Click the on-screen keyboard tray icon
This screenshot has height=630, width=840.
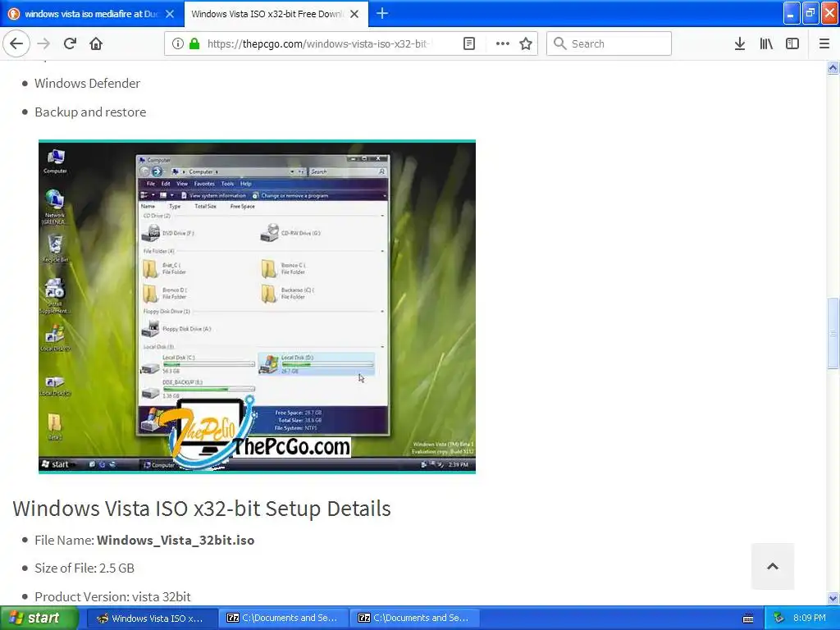click(x=748, y=619)
